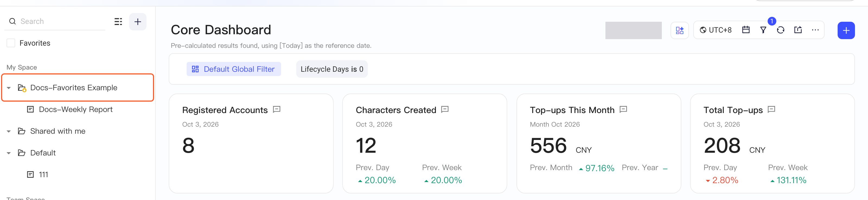
Task: Select the Default folder
Action: tap(43, 153)
